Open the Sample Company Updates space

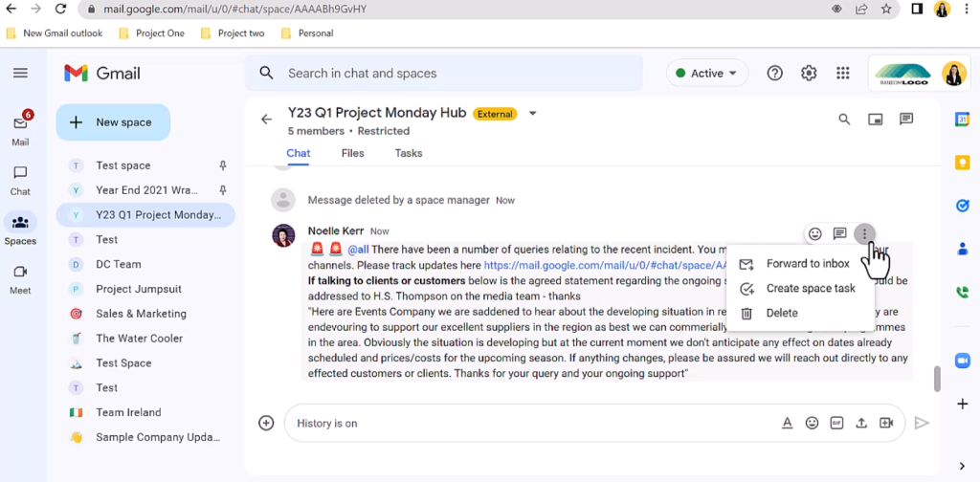pyautogui.click(x=145, y=437)
